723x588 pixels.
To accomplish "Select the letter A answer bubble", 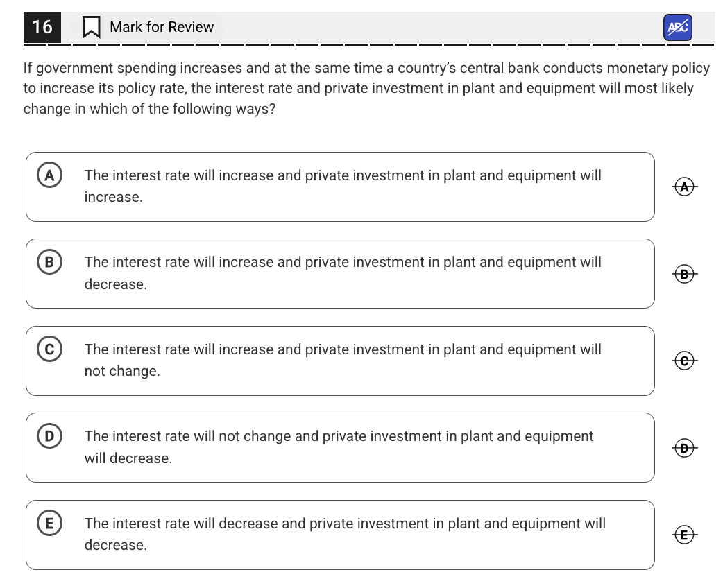I will [x=49, y=175].
